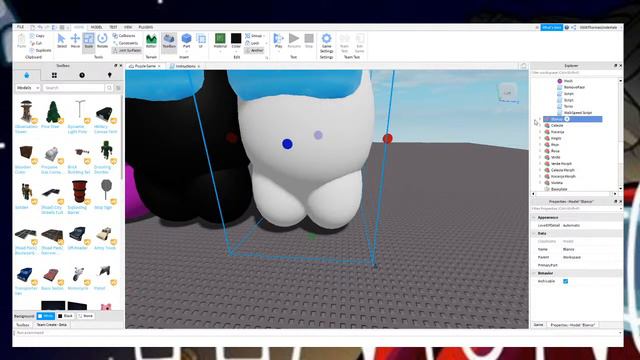Expand the Blanco model in Explorer
This screenshot has width=640, height=360.
[540, 119]
